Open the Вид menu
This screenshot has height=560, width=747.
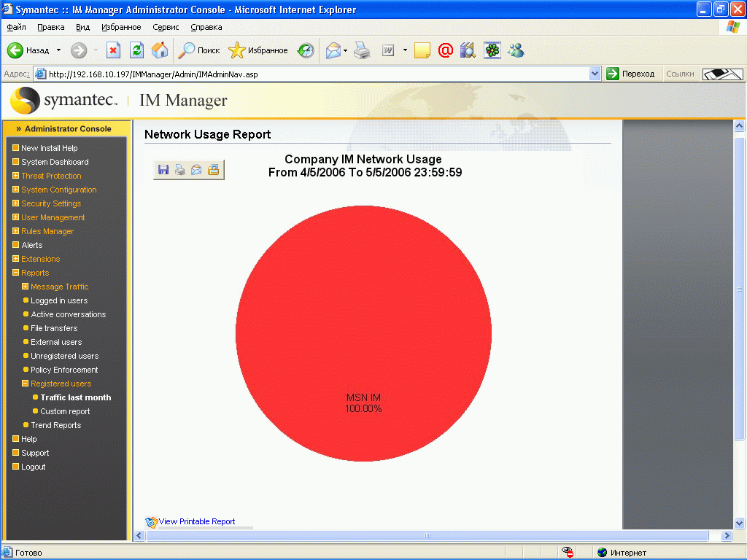[83, 27]
